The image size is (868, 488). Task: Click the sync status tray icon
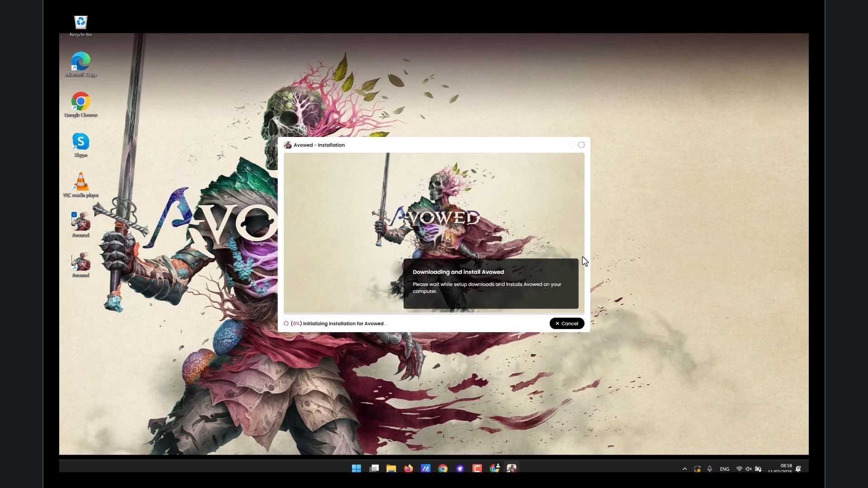tap(697, 469)
